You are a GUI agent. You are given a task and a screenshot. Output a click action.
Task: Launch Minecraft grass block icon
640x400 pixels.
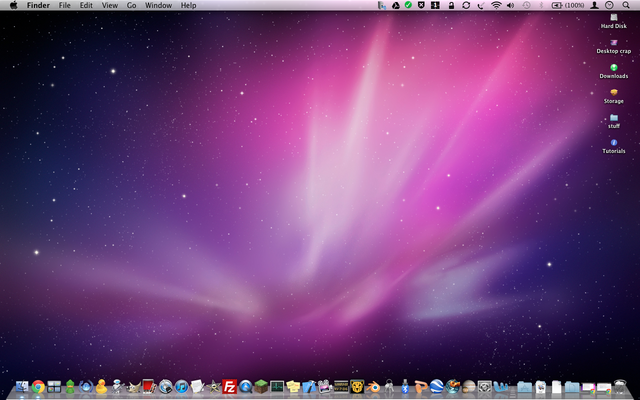coord(261,386)
